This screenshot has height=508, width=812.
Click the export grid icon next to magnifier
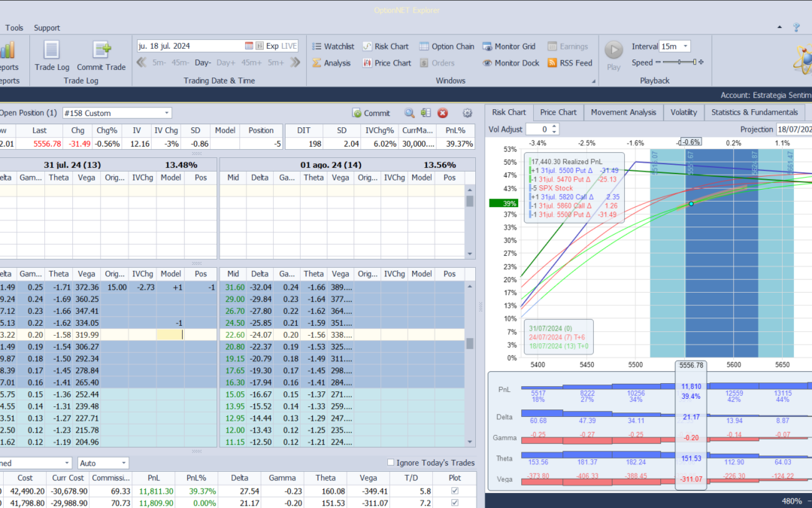(426, 113)
